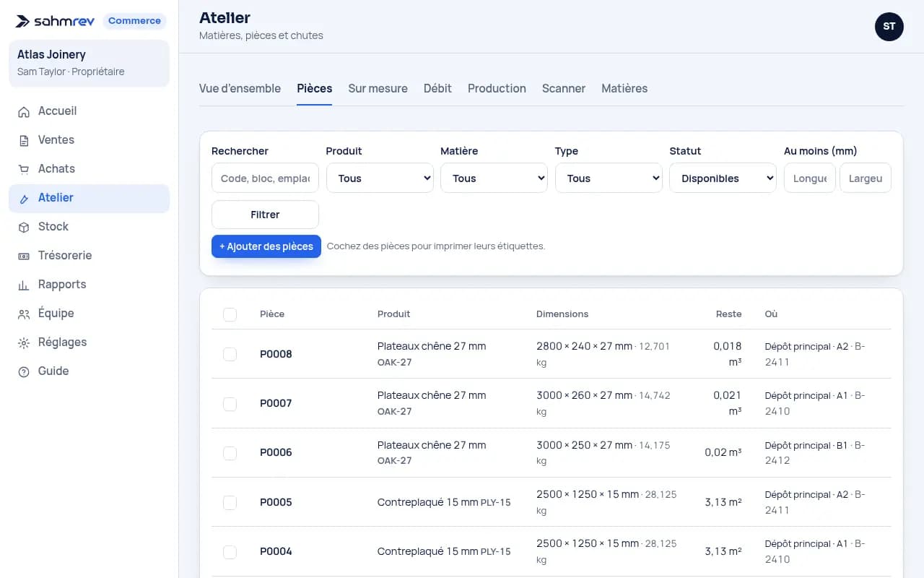Toggle the select-all checkbox in table header

pos(230,314)
